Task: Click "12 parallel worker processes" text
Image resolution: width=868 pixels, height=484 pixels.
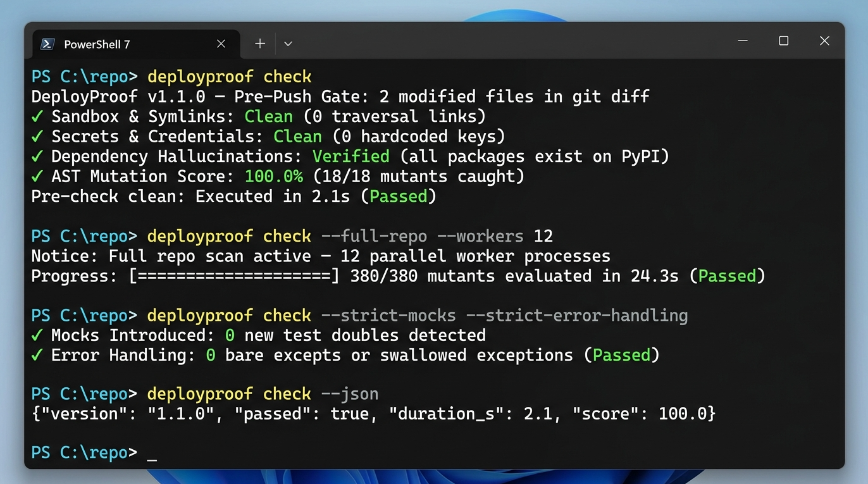Action: [476, 256]
